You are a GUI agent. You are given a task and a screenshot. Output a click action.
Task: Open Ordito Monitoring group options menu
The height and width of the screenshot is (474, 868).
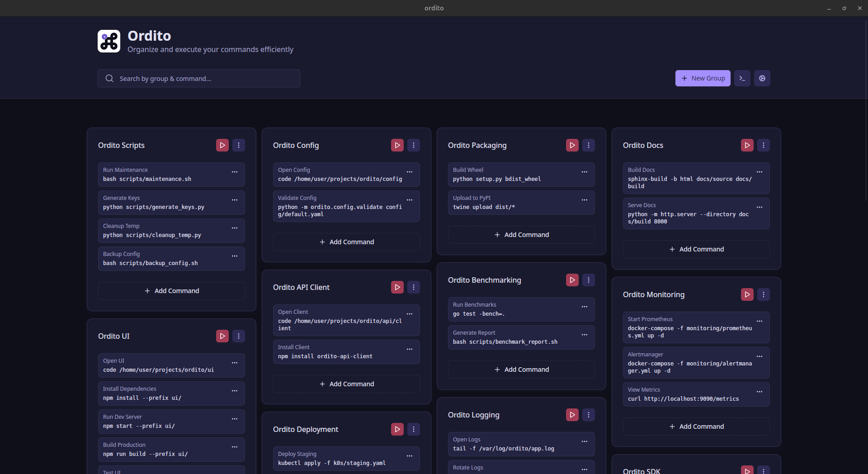click(x=764, y=294)
